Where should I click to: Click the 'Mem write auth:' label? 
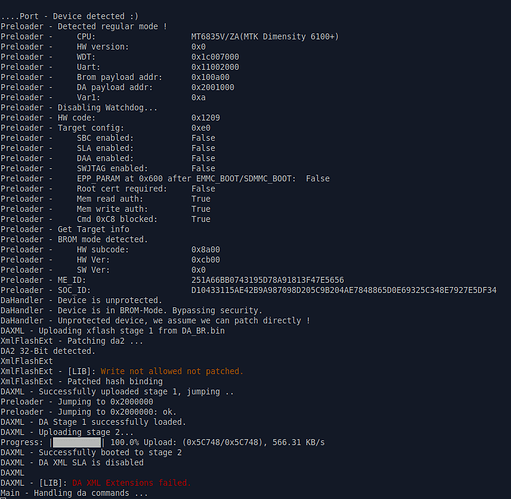pyautogui.click(x=112, y=209)
